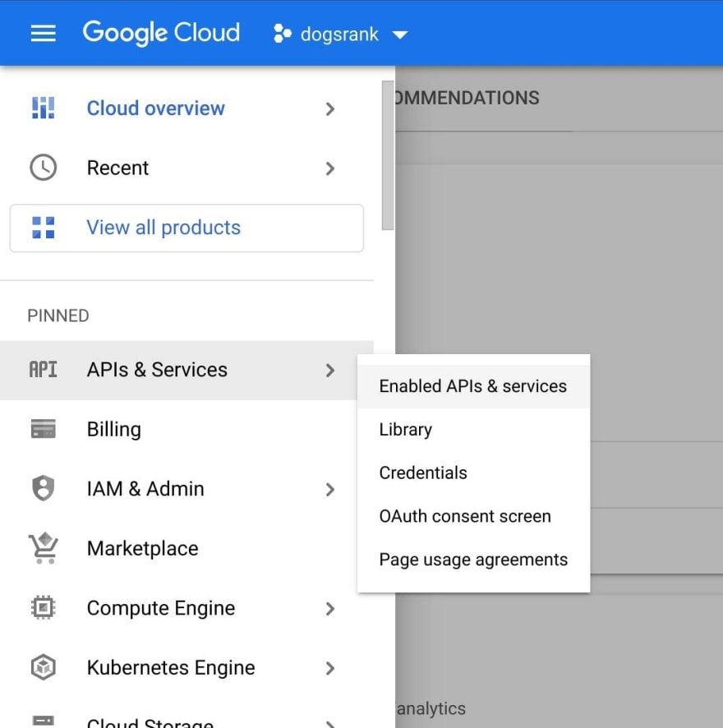This screenshot has height=728, width=723.
Task: Click the Billing credit card icon
Action: click(44, 429)
